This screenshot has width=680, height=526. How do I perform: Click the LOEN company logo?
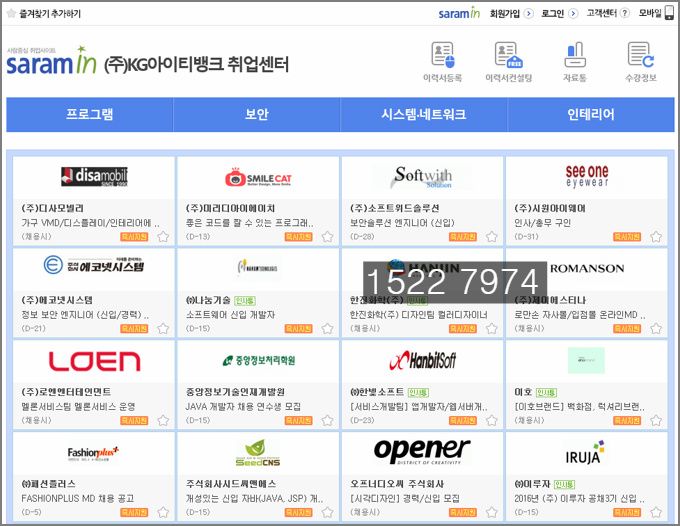(x=94, y=361)
